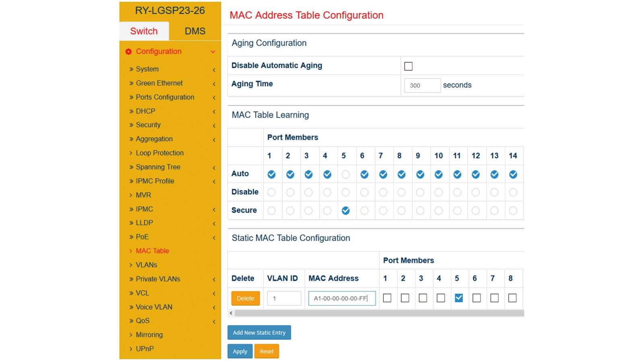Expand the System submenu chevron

pos(214,70)
